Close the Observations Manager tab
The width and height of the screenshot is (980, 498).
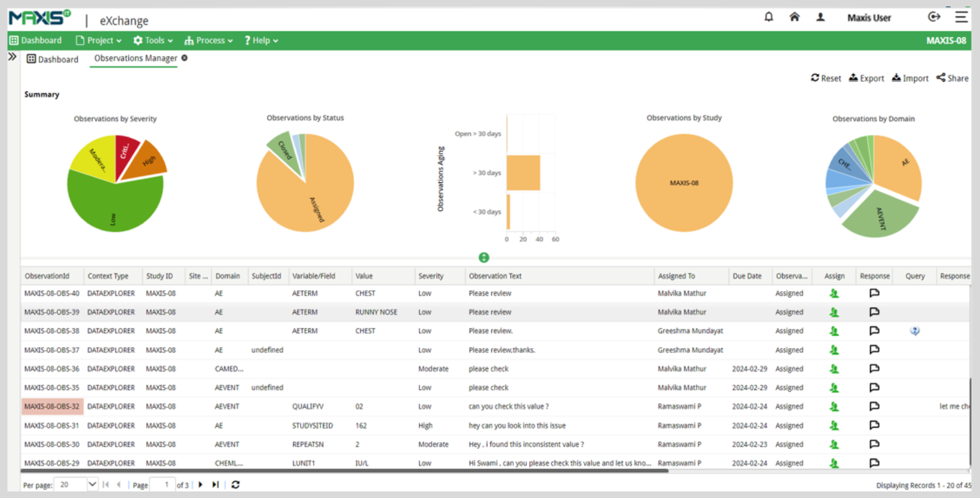[x=185, y=58]
